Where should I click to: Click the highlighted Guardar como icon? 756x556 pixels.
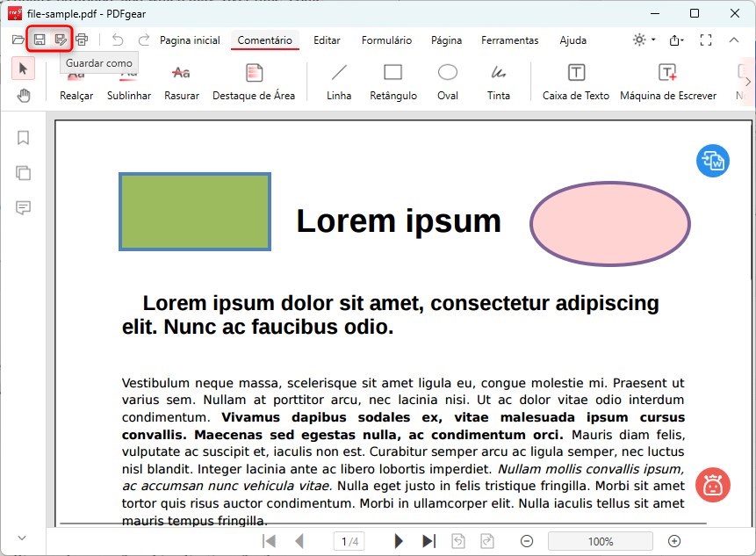[x=61, y=40]
